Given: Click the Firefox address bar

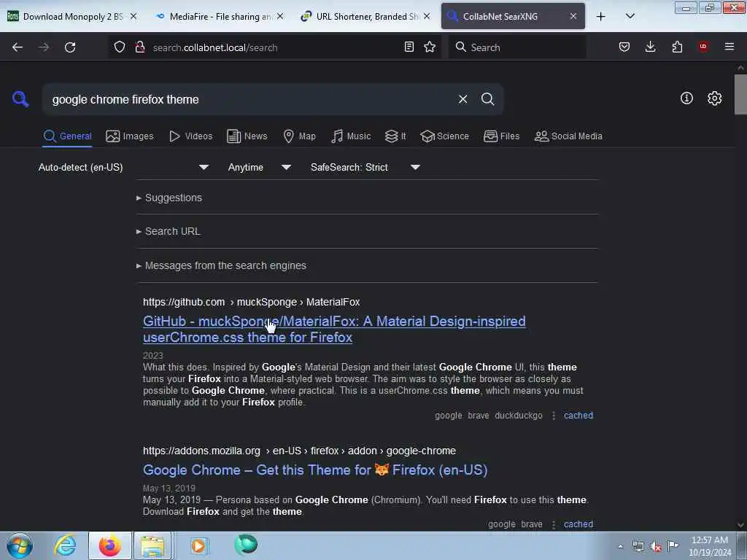Looking at the screenshot, I should click(x=274, y=47).
